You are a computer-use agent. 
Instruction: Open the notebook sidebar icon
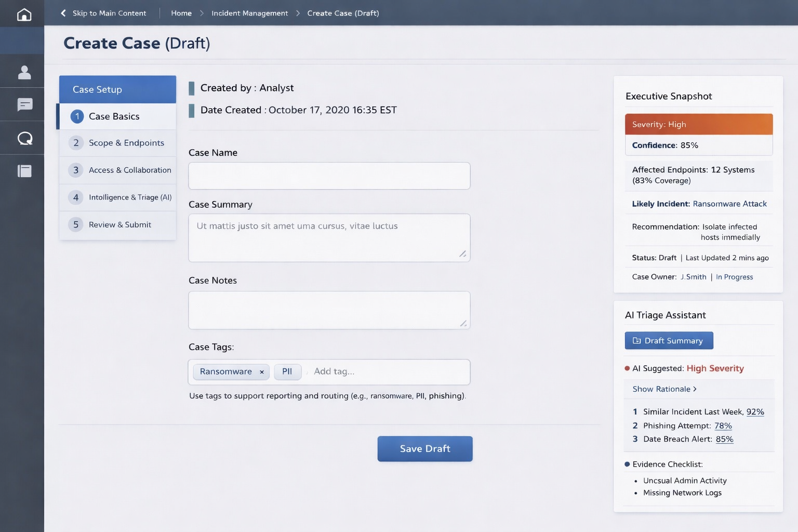pos(24,171)
